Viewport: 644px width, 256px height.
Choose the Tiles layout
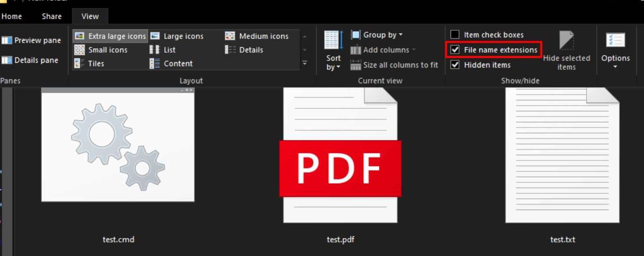90,64
